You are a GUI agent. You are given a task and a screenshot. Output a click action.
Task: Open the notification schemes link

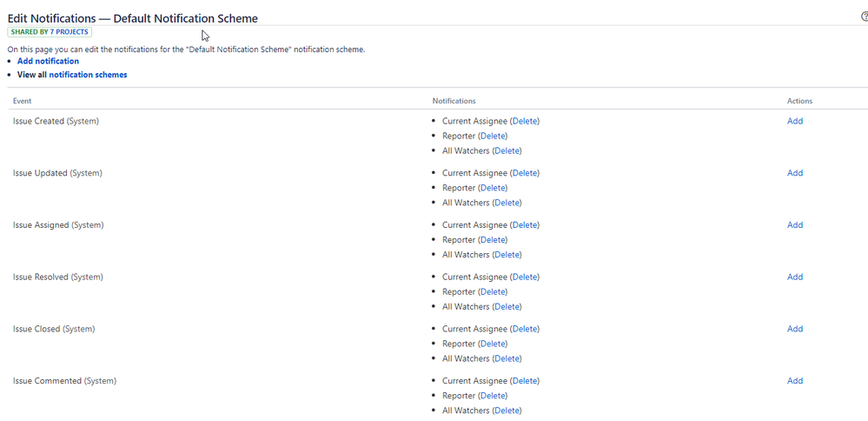coord(88,75)
